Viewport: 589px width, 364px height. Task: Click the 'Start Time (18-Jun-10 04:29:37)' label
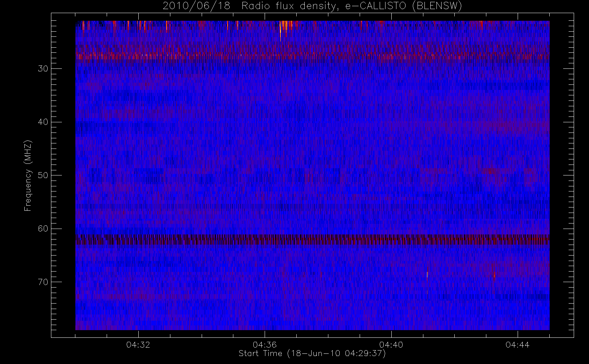coord(312,353)
